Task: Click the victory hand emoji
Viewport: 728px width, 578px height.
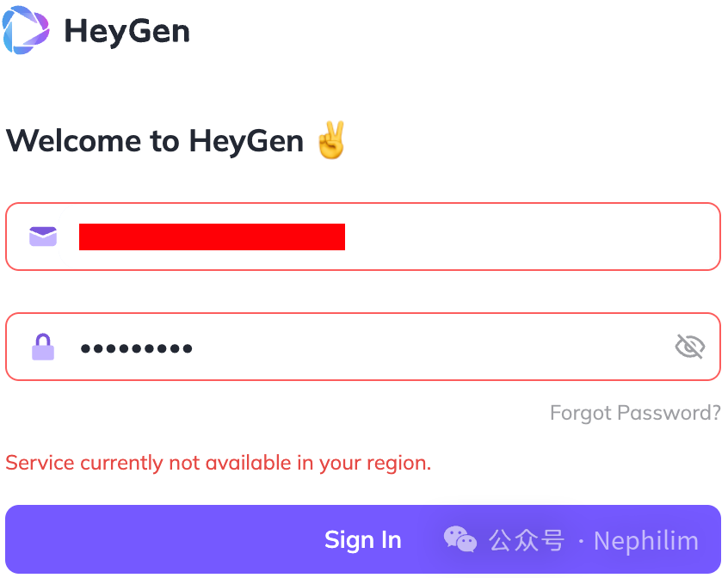Action: 331,140
